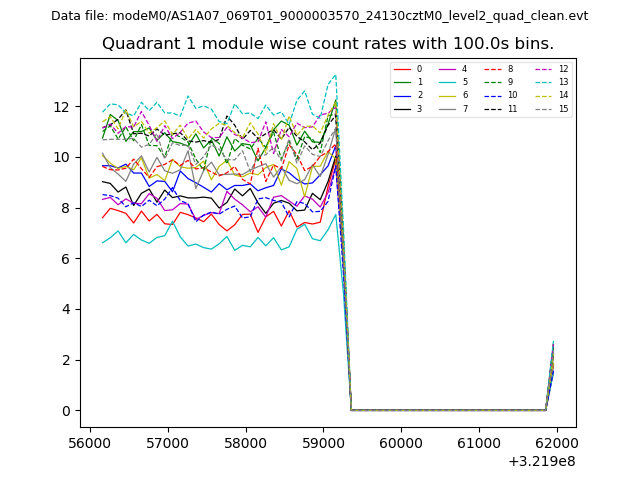Click the data file path text at top
Viewport: 640px width, 480px height.
(319, 16)
